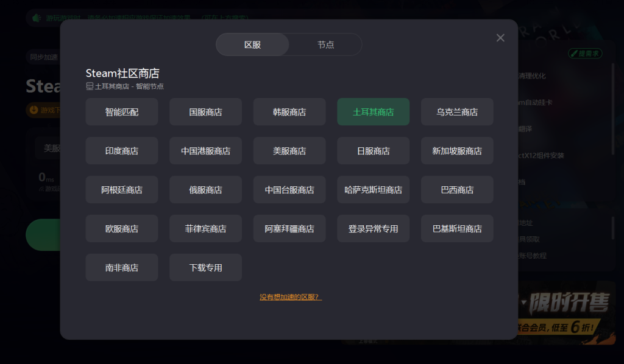Image resolution: width=624 pixels, height=364 pixels.
Task: Click the 提需求 button in background window
Action: pyautogui.click(x=585, y=53)
